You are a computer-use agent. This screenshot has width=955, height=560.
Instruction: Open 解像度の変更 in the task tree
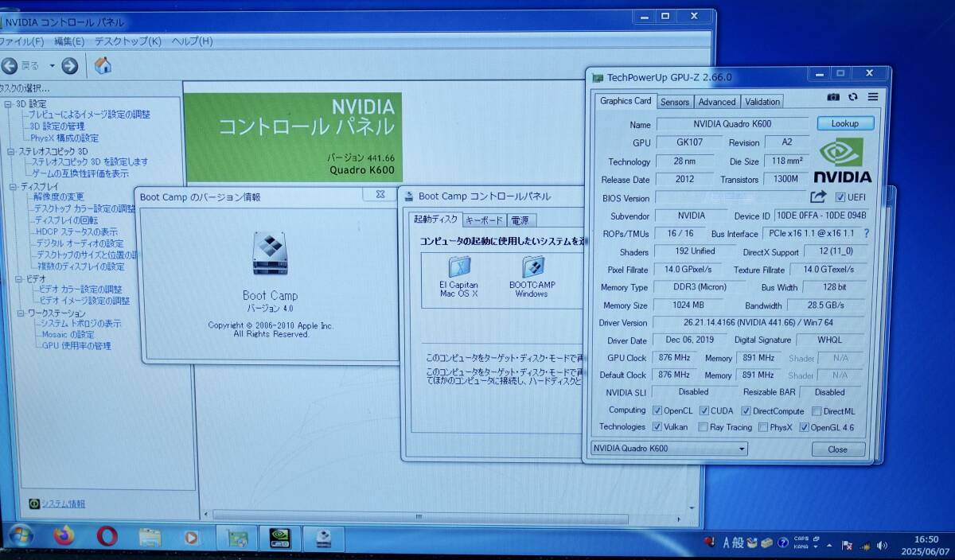point(58,197)
